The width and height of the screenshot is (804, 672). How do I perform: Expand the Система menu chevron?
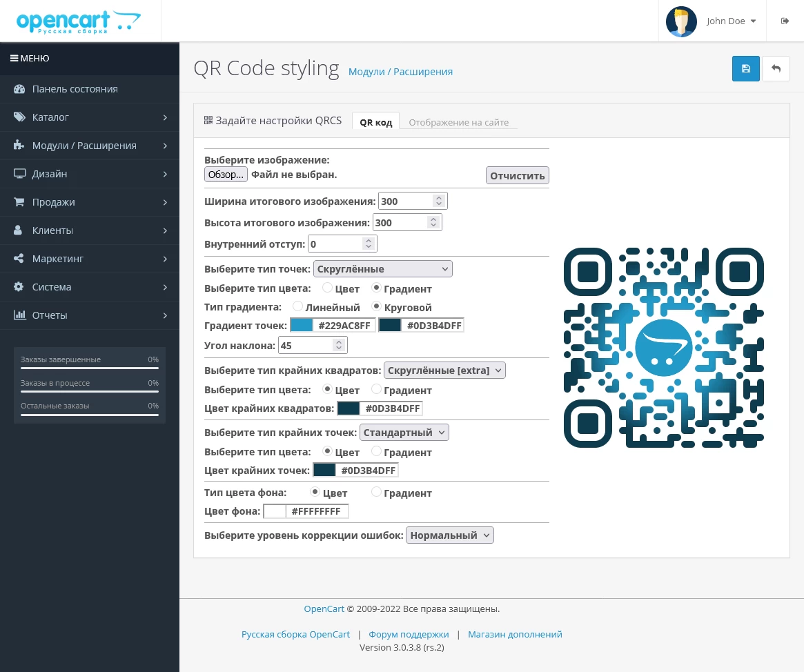tap(165, 287)
